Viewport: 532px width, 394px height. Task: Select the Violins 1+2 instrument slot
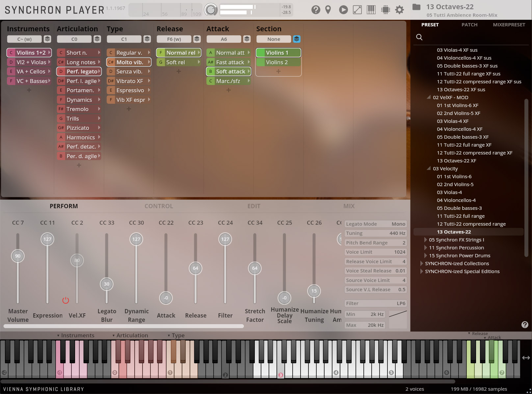tap(29, 53)
